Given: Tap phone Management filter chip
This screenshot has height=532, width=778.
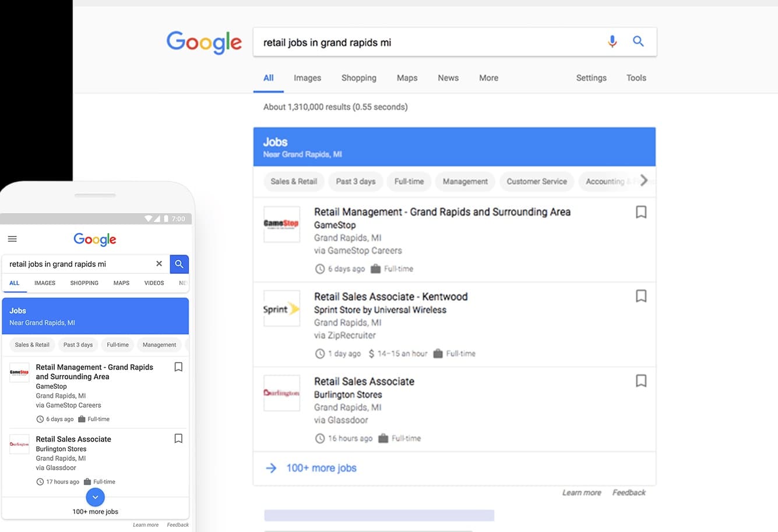Looking at the screenshot, I should [159, 345].
